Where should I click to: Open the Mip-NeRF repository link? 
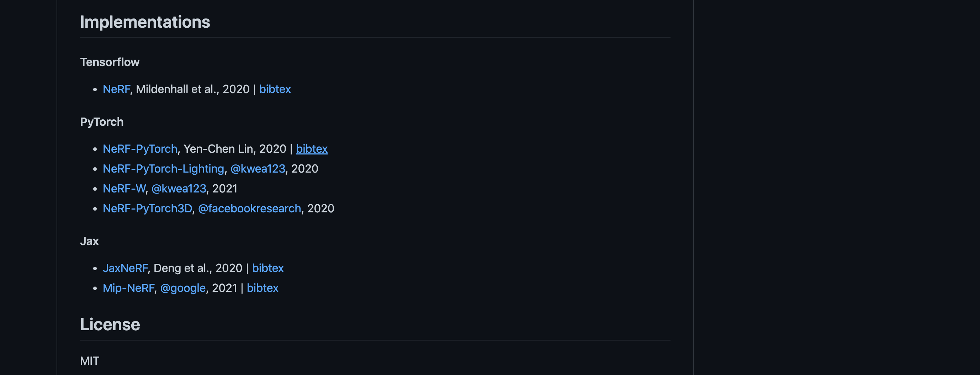[x=128, y=288]
